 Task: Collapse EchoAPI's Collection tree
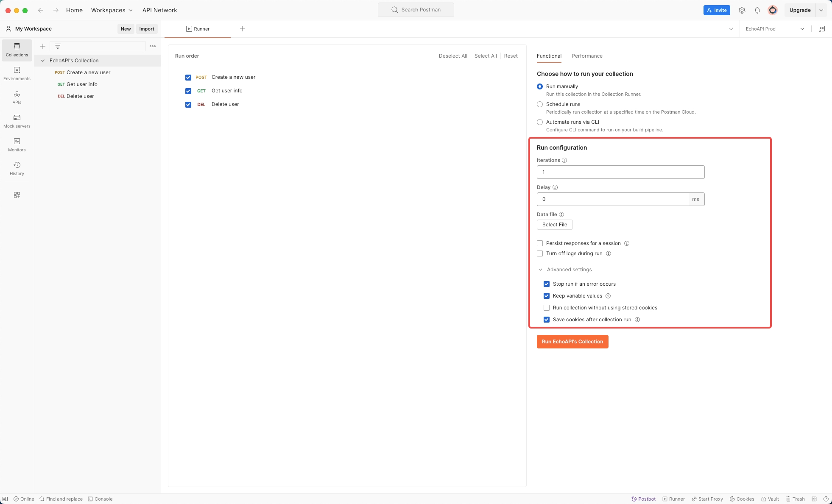point(43,61)
